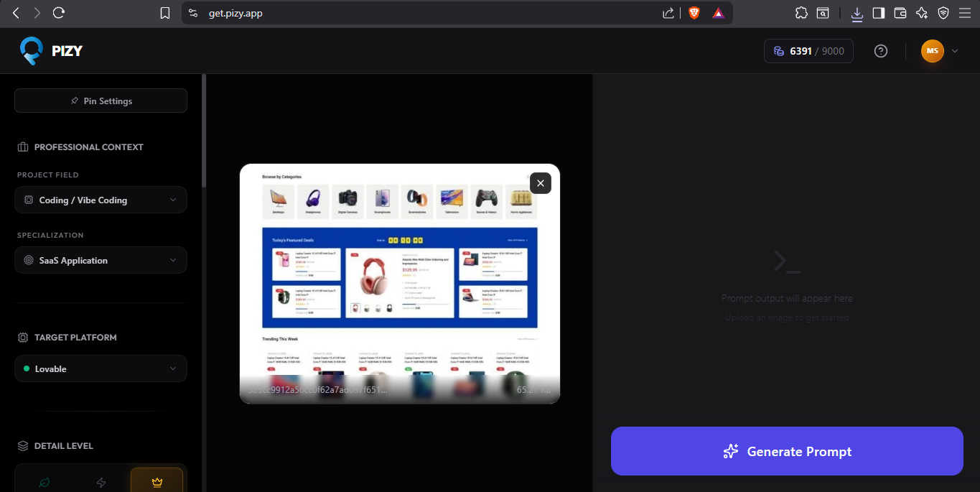Viewport: 980px width, 492px height.
Task: Open Brave Rewards triangle icon
Action: 718,13
